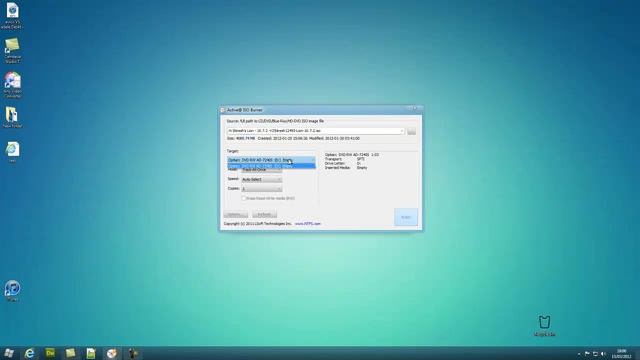Open the Windows Start menu

click(x=9, y=353)
